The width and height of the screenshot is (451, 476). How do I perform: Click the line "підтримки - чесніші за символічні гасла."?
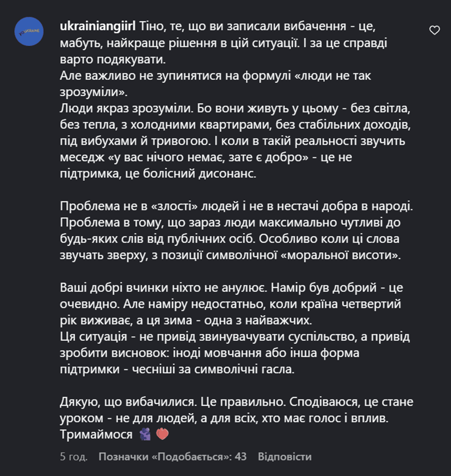[x=177, y=369]
